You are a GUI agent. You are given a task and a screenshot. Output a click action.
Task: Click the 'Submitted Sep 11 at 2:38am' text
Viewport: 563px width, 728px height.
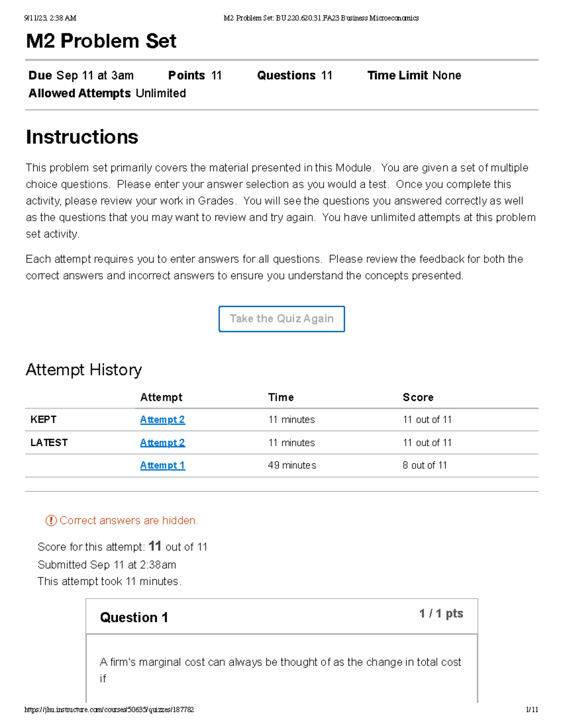click(x=107, y=564)
